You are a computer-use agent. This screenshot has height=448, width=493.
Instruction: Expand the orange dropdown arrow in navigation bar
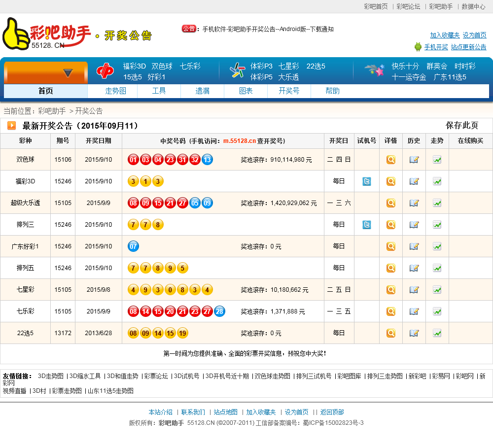(x=68, y=73)
